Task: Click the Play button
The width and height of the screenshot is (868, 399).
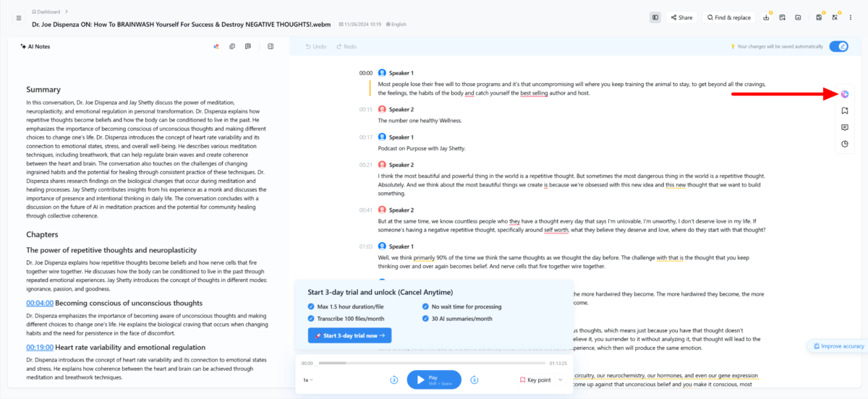Action: [434, 379]
